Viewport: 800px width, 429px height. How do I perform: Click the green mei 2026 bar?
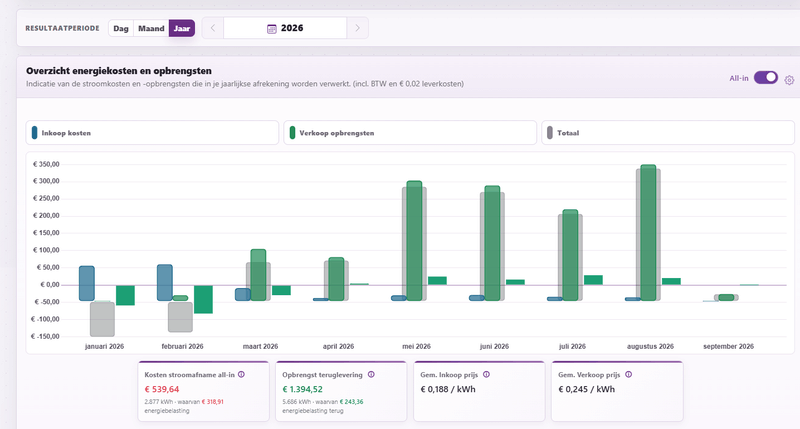click(414, 241)
